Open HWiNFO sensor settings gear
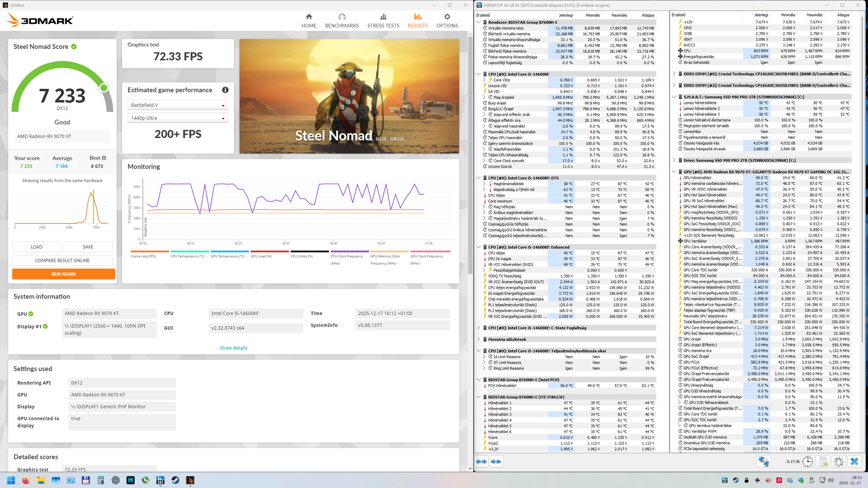The image size is (868, 488). (x=838, y=462)
